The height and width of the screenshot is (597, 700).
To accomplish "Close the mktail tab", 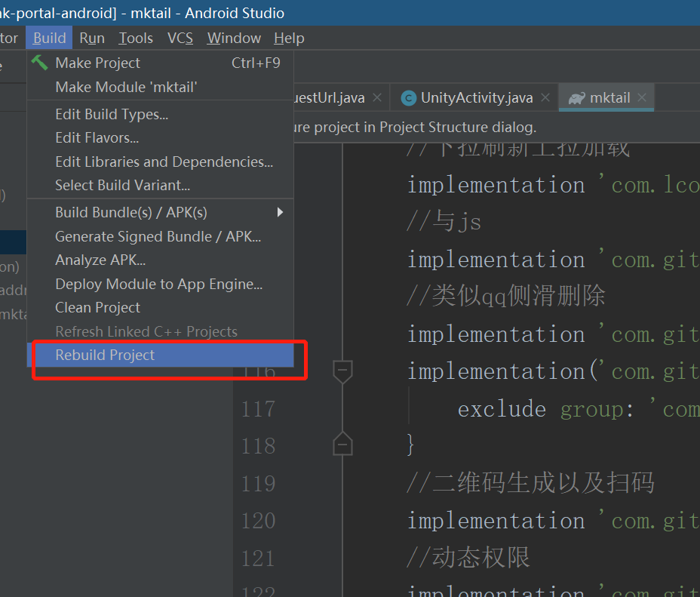I will point(642,97).
